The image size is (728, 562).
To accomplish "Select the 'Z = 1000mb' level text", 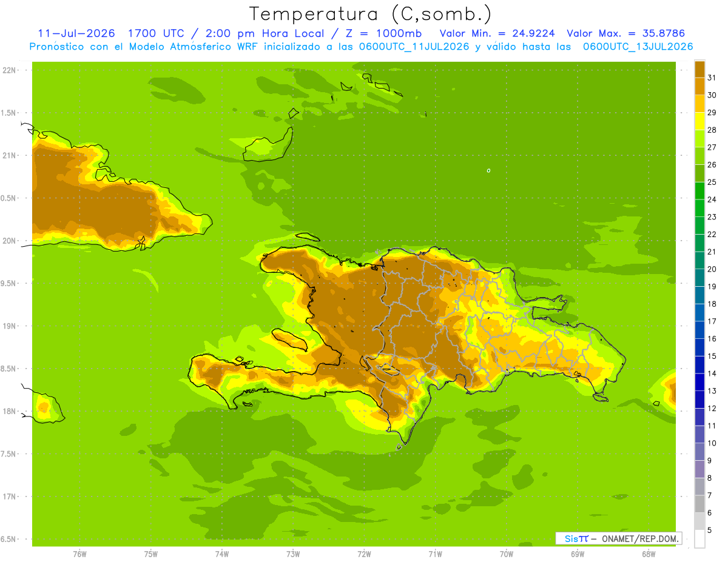I will tap(385, 33).
